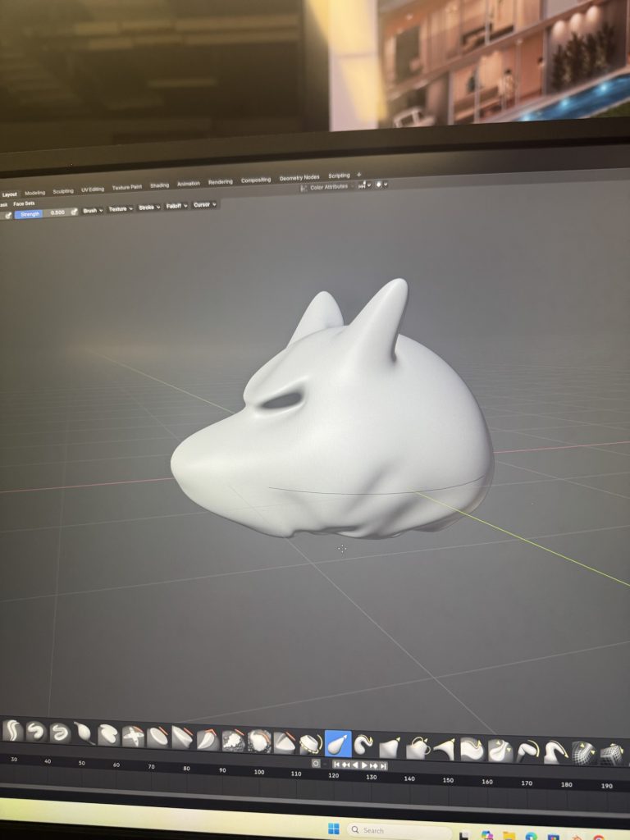
Task: Open the Brush settings dropdown
Action: [x=93, y=211]
